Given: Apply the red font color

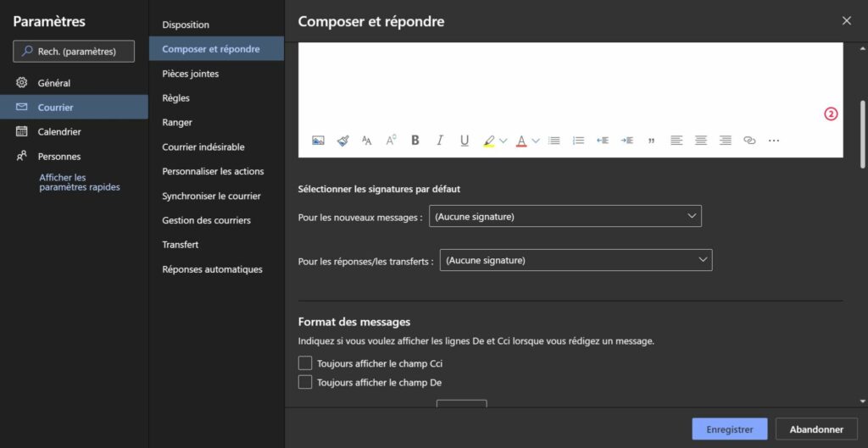Looking at the screenshot, I should coord(521,141).
